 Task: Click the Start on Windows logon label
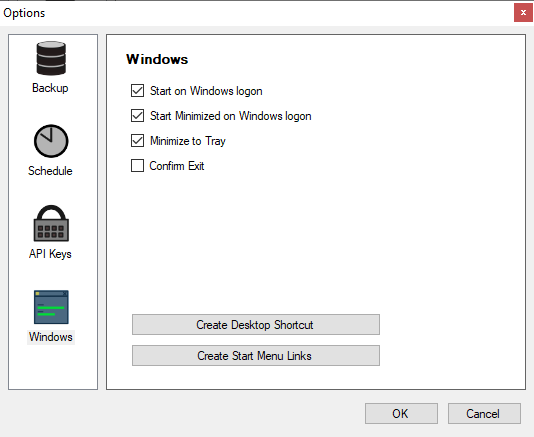206,91
